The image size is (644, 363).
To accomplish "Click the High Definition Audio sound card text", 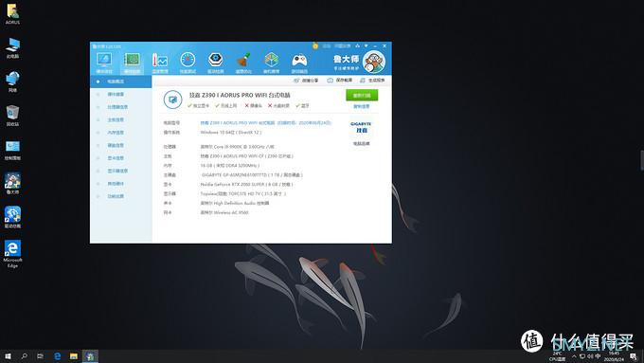I will pyautogui.click(x=235, y=203).
